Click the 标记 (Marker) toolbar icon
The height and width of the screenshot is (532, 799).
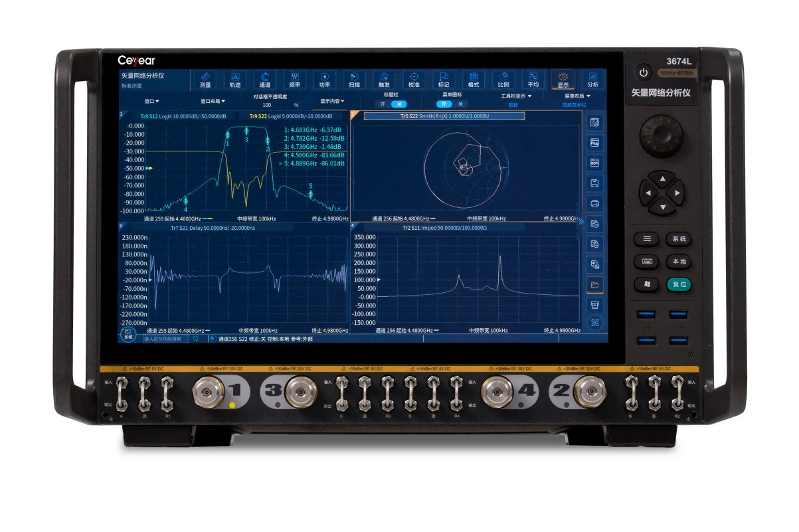click(x=444, y=80)
